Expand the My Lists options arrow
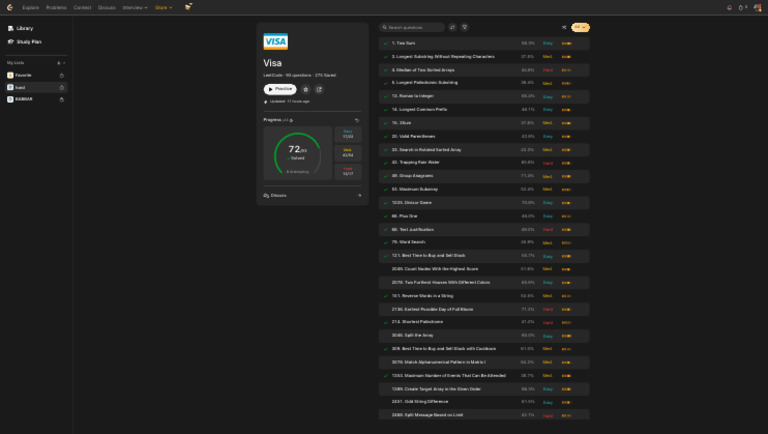This screenshot has height=434, width=768. [64, 63]
